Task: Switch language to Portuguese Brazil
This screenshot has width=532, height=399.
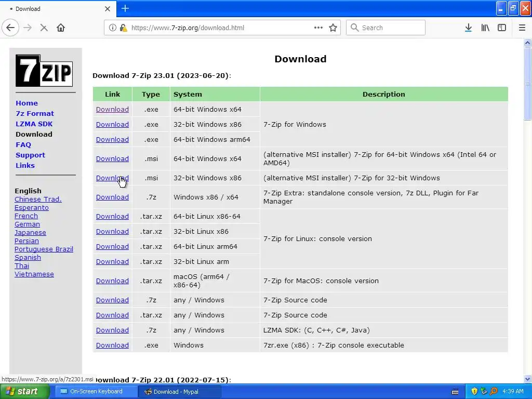Action: tap(44, 249)
